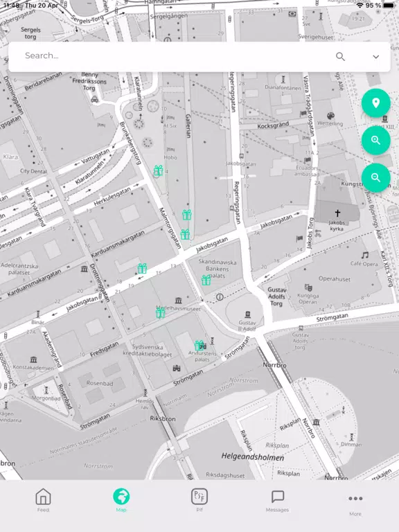399x532 pixels.
Task: Tap the Kungliga Operan theatre mask icon
Action: point(308,287)
